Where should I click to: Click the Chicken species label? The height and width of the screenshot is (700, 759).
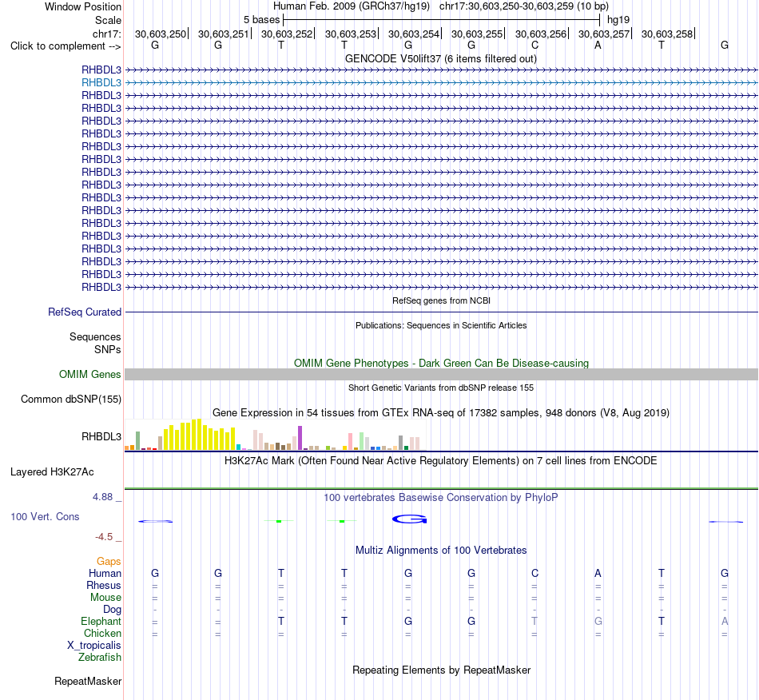(102, 634)
